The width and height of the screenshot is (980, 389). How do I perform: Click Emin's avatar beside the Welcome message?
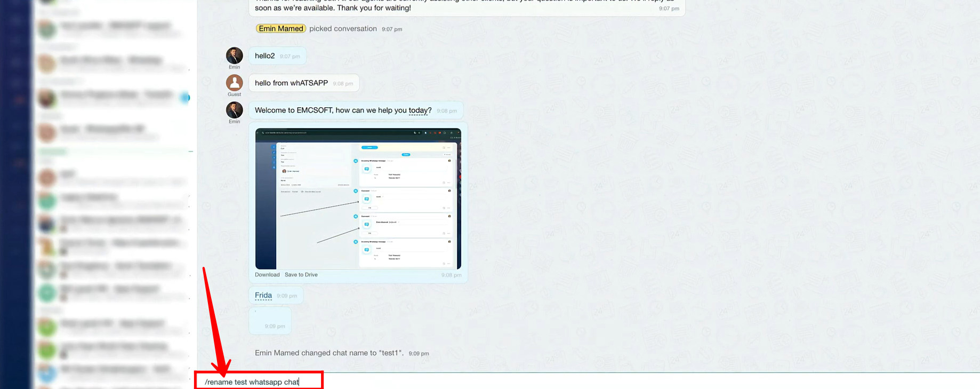point(234,110)
